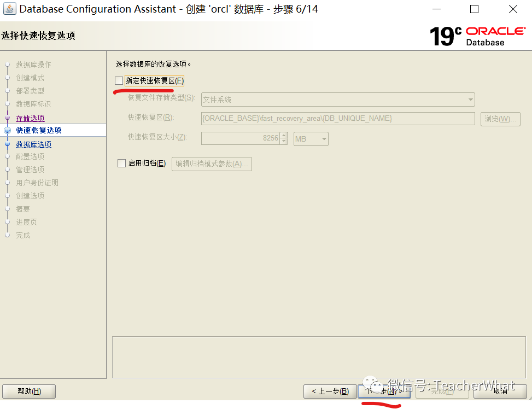This screenshot has height=409, width=532.
Task: Enable the 启用归档 checkbox
Action: pos(121,163)
